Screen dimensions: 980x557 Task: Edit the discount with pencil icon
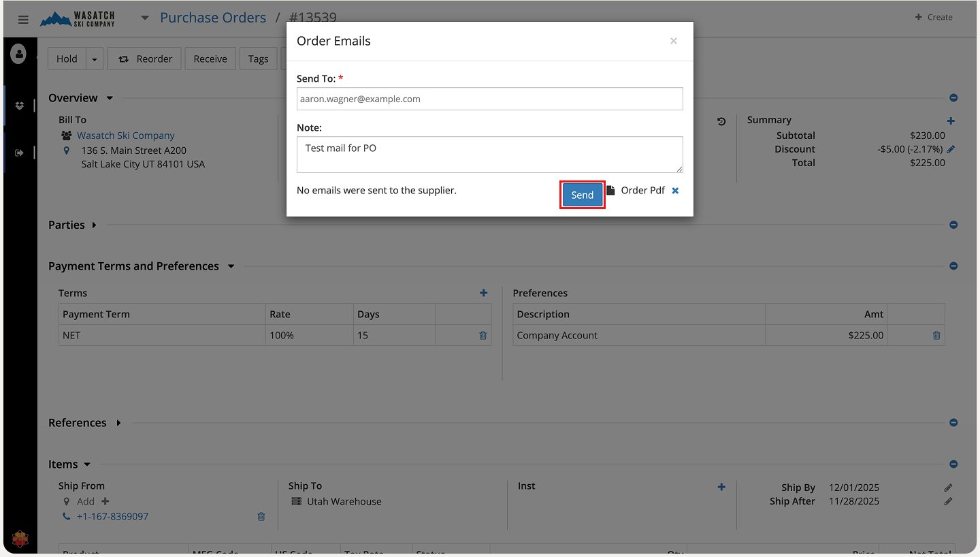point(951,149)
